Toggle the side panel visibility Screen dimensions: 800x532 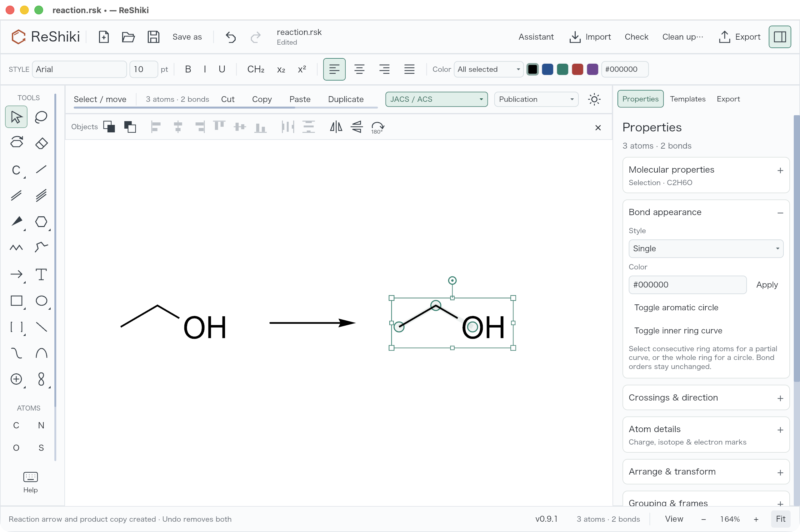pos(780,37)
